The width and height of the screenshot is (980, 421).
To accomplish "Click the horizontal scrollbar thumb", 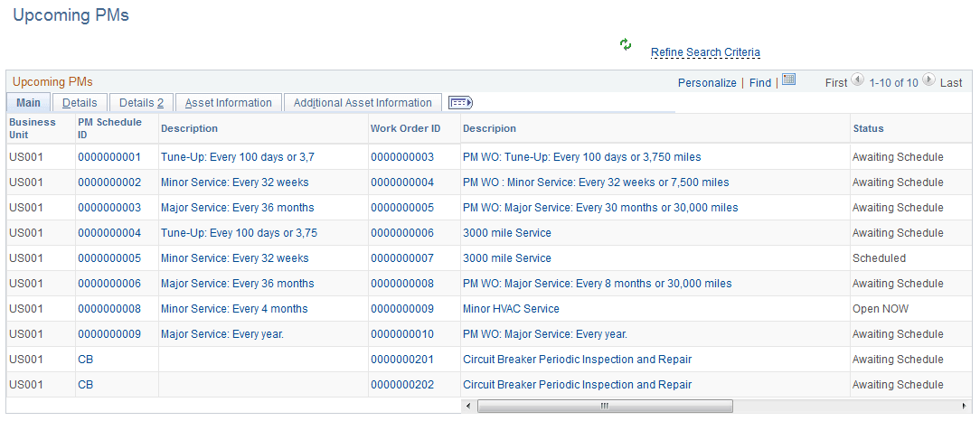I will click(x=605, y=406).
